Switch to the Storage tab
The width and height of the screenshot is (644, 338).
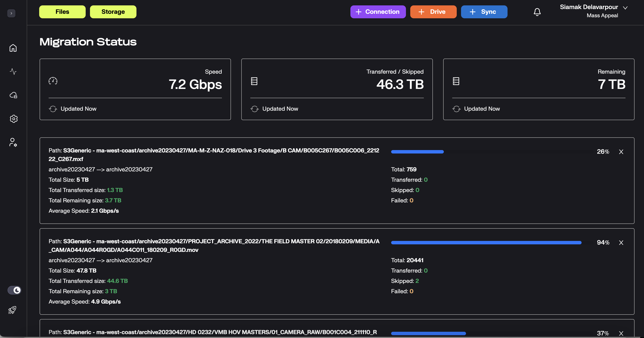coord(113,12)
